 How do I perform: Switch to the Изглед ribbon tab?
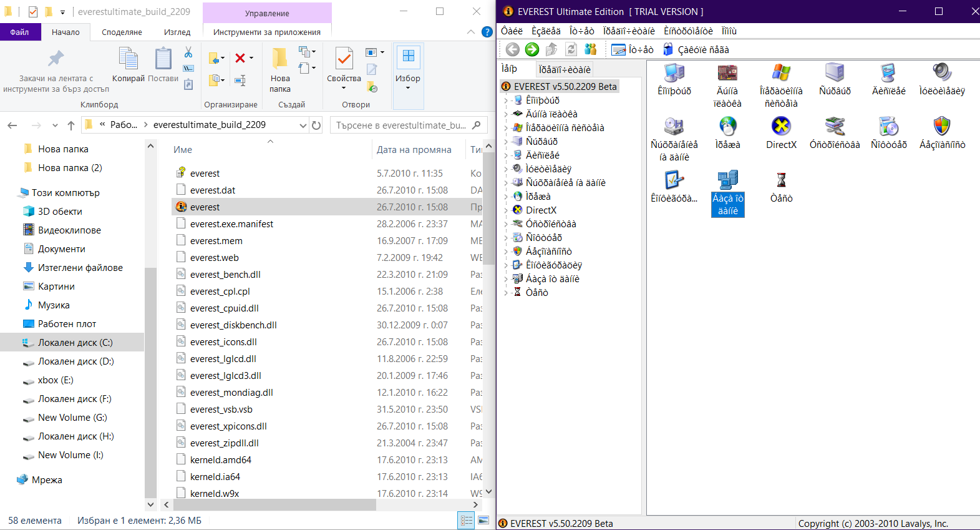pos(177,32)
